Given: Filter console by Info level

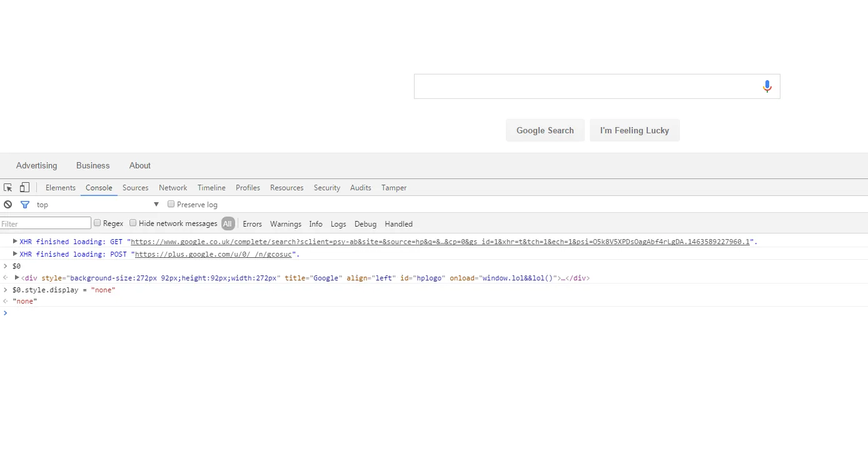Looking at the screenshot, I should [x=316, y=223].
